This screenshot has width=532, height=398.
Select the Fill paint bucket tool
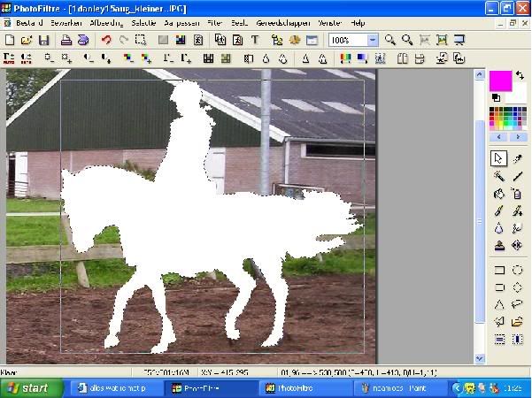[498, 194]
